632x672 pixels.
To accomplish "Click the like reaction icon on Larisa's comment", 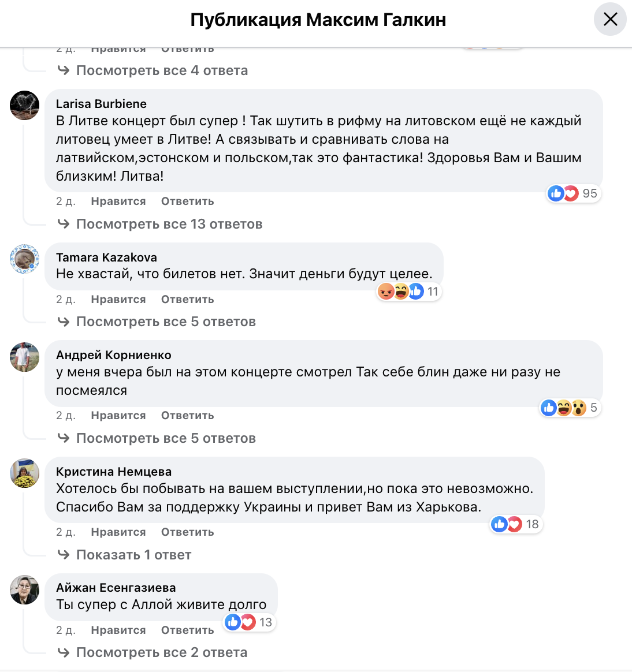I will click(555, 193).
